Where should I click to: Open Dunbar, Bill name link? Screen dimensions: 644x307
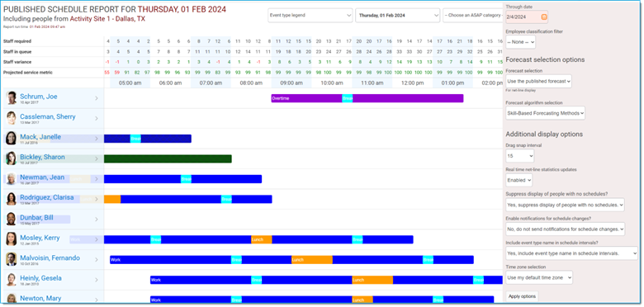pyautogui.click(x=36, y=218)
